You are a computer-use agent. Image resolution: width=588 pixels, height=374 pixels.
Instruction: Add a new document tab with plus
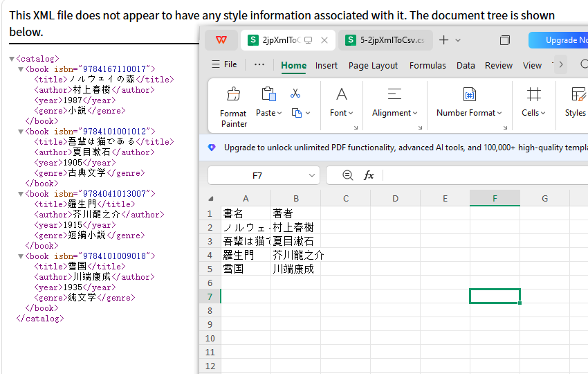(443, 39)
